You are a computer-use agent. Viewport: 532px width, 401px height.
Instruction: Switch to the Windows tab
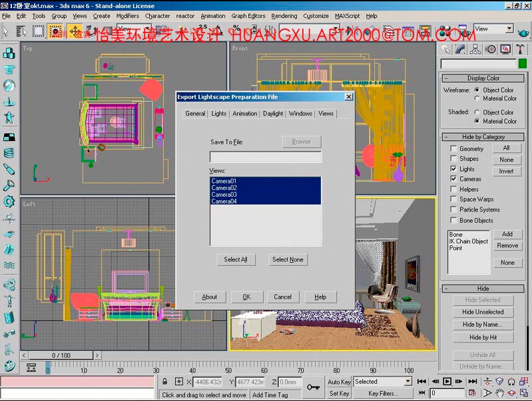pos(300,114)
